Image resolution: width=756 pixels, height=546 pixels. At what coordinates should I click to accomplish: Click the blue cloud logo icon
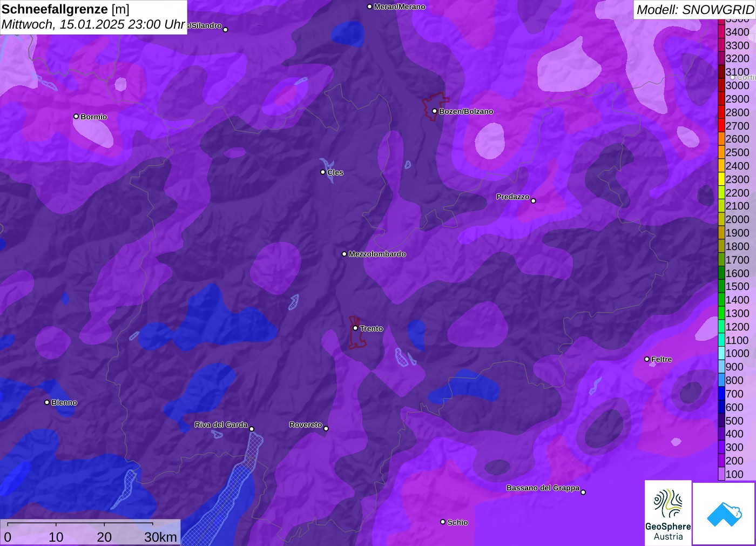click(x=724, y=514)
